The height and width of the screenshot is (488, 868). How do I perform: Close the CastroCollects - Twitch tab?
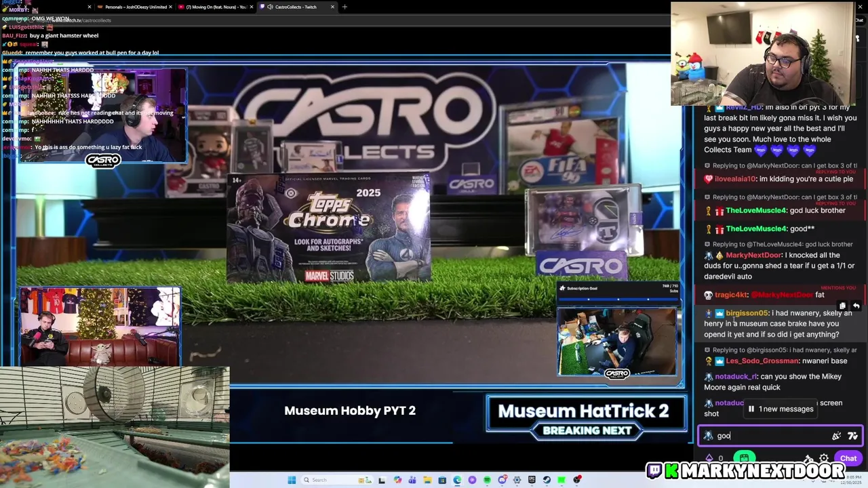coord(332,7)
